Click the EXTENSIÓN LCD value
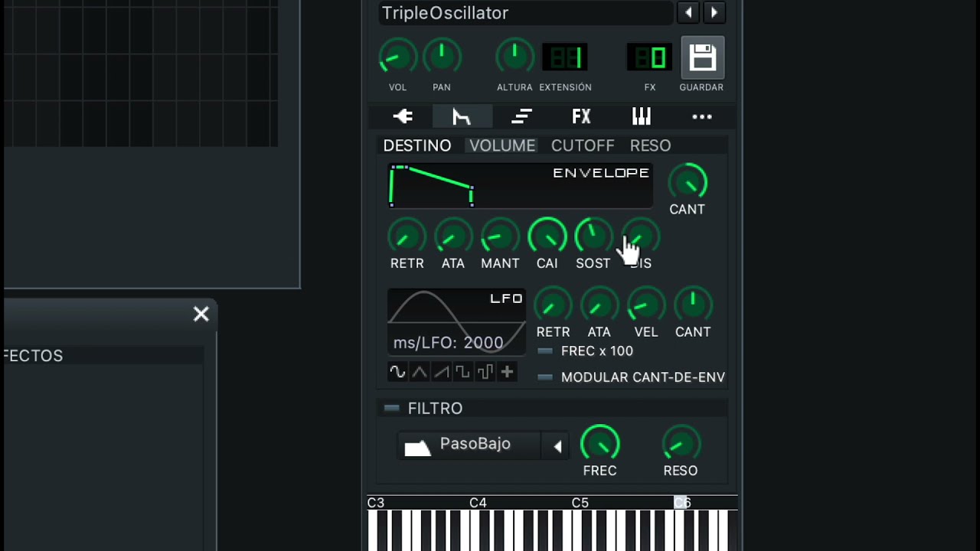The height and width of the screenshot is (551, 980). tap(565, 57)
